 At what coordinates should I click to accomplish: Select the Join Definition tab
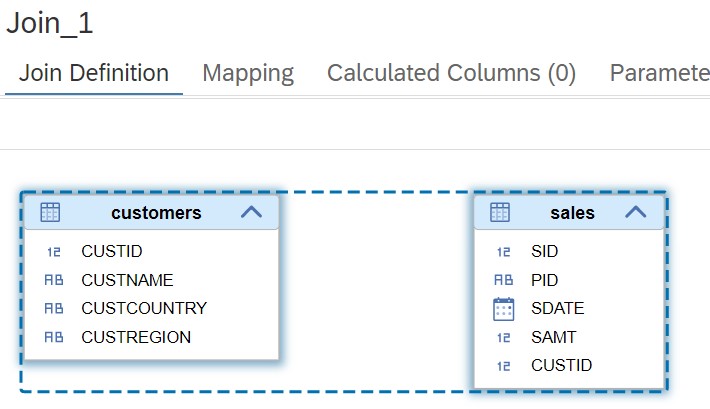coord(94,73)
